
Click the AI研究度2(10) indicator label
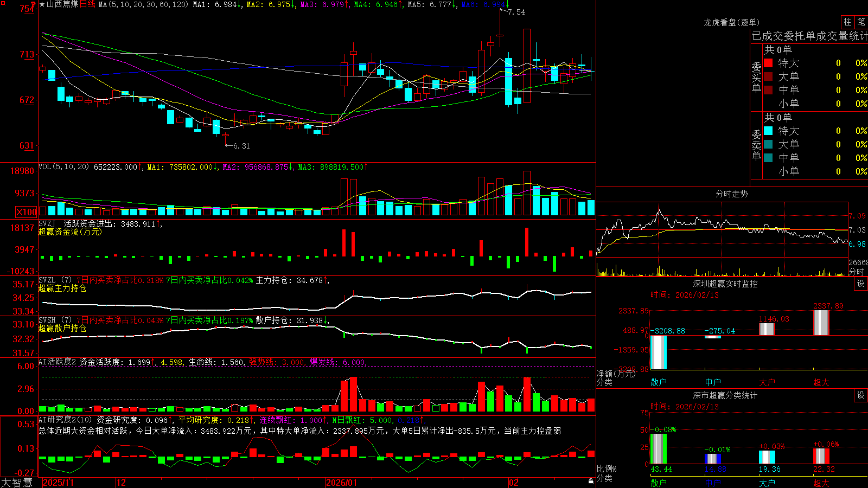65,420
